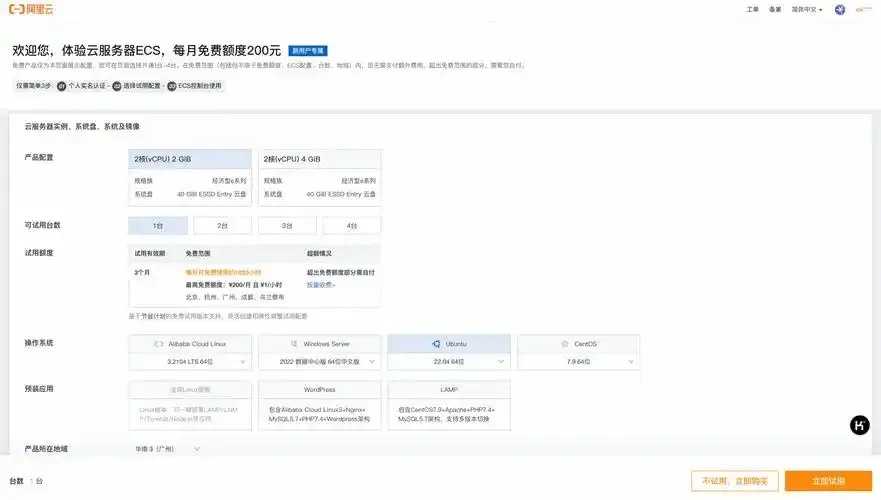The width and height of the screenshot is (881, 500).
Task: Click the blue 新用户专属 badge
Action: [x=308, y=51]
